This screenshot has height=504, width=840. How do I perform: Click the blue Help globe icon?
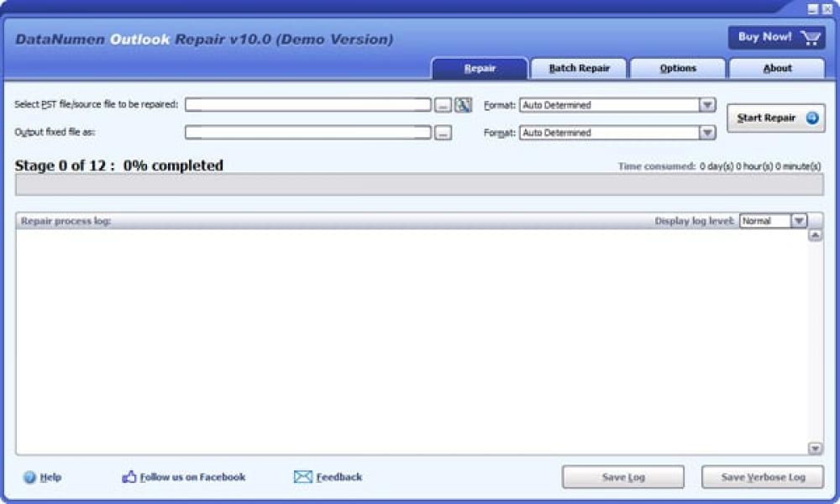[x=27, y=476]
